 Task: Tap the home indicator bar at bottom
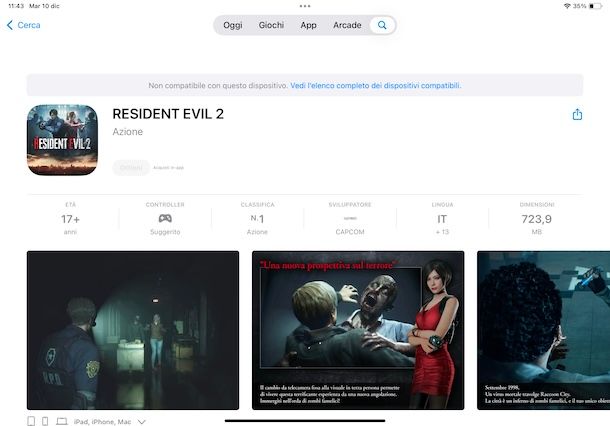pyautogui.click(x=305, y=421)
